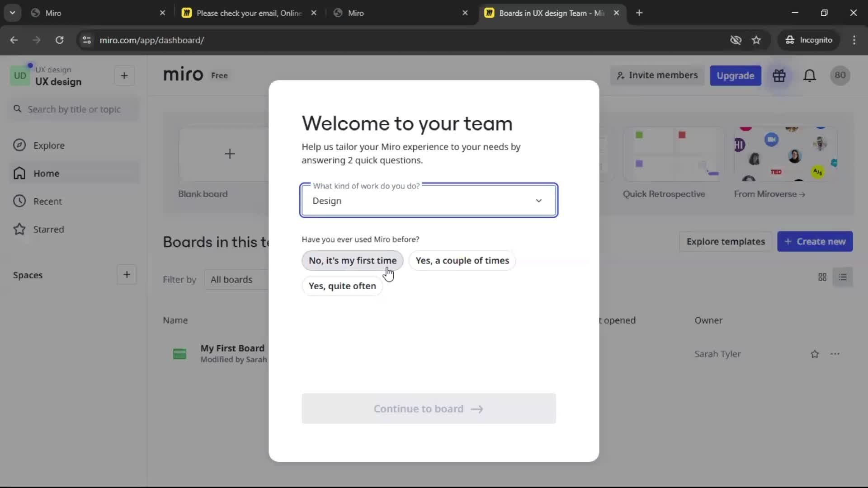Open tab search dropdown arrow

click(12, 13)
